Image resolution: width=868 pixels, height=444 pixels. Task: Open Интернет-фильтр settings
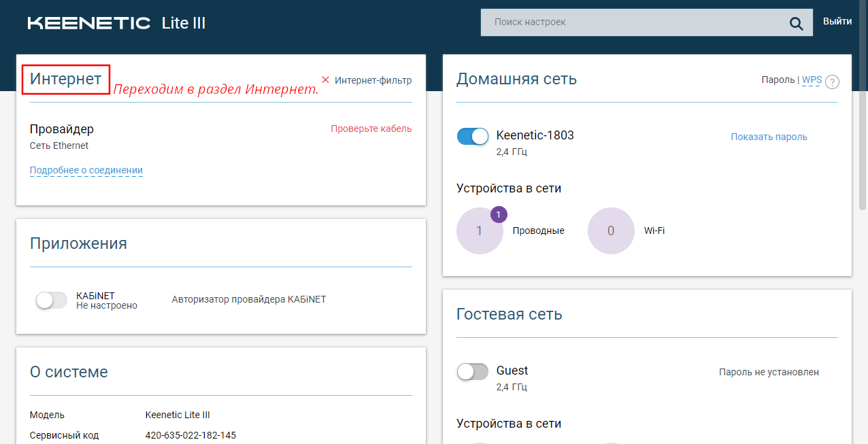[373, 80]
